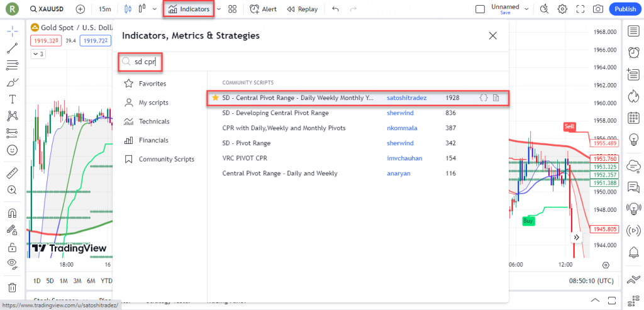The height and width of the screenshot is (310, 644).
Task: Select the brush drawing tool
Action: [13, 82]
